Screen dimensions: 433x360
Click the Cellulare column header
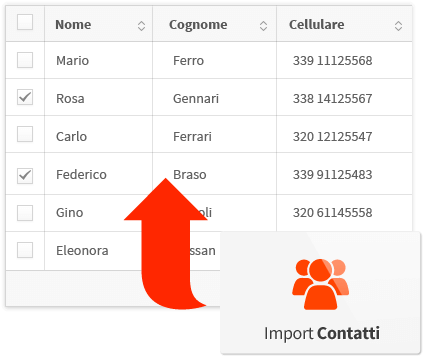pos(344,24)
